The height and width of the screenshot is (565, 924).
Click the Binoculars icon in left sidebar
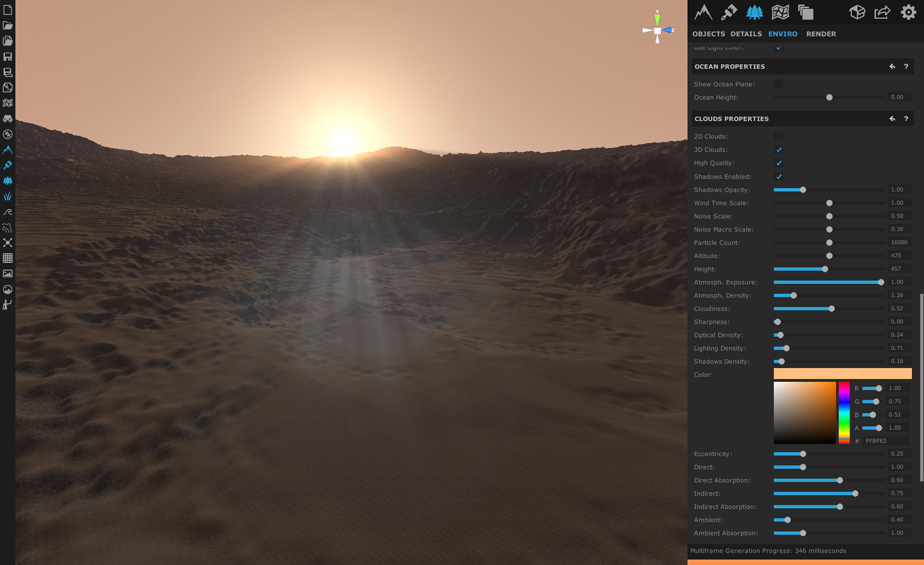pyautogui.click(x=8, y=119)
